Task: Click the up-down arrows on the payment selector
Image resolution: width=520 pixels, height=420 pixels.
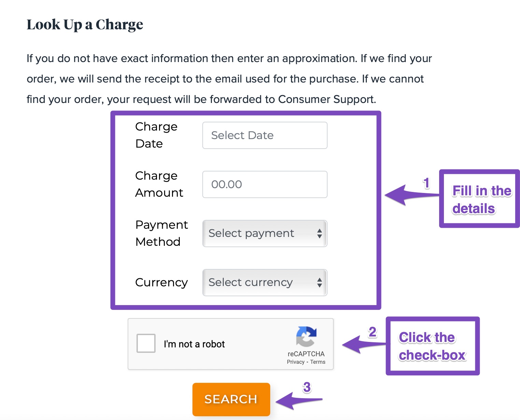Action: pos(319,234)
